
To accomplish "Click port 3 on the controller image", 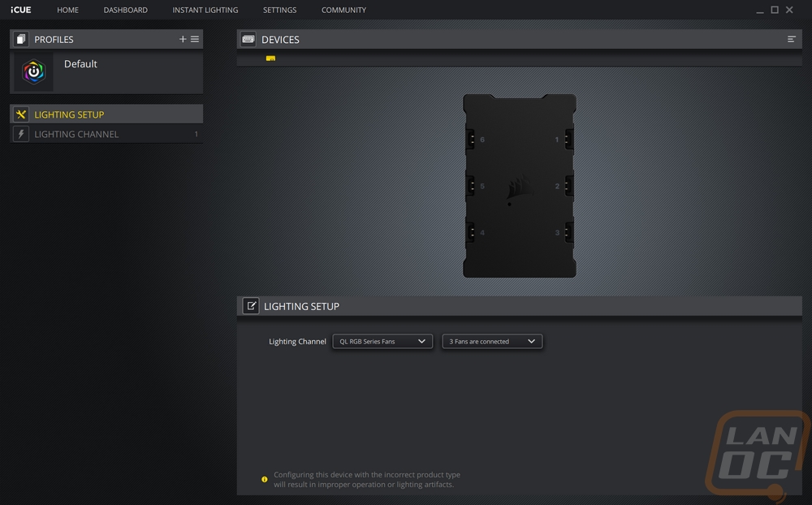I will 568,232.
